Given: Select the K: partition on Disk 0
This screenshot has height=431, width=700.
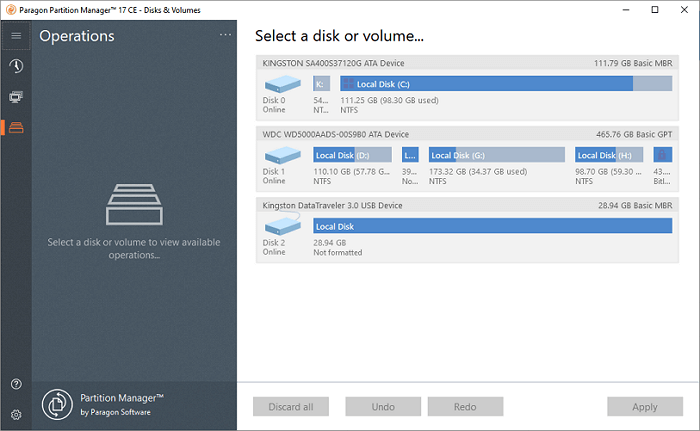Looking at the screenshot, I should (x=321, y=84).
